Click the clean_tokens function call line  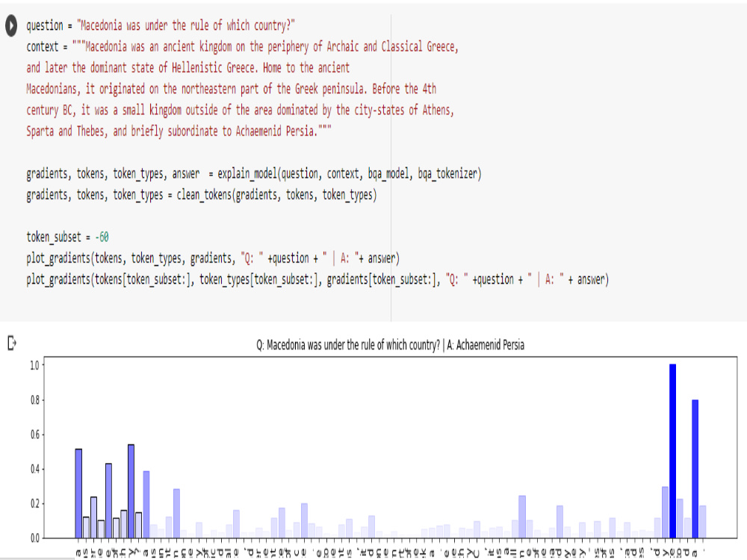[x=202, y=195]
